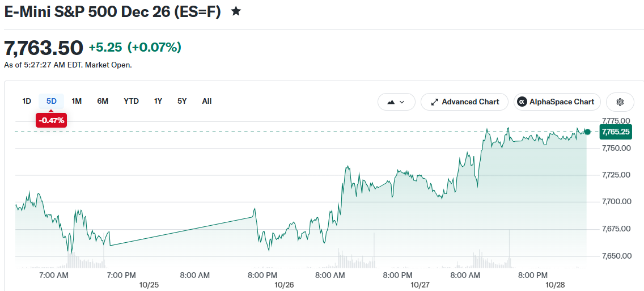
Task: Switch chart to 6M range
Action: pos(103,101)
